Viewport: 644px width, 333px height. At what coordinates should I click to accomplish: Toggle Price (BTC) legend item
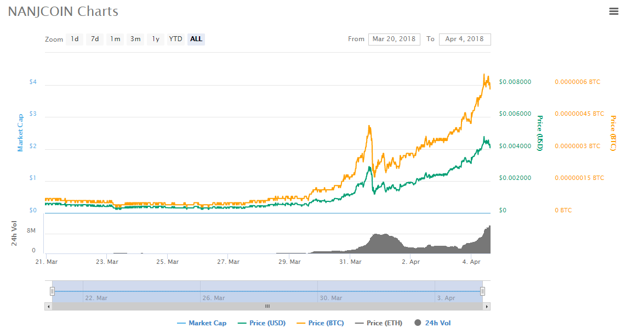pyautogui.click(x=320, y=323)
